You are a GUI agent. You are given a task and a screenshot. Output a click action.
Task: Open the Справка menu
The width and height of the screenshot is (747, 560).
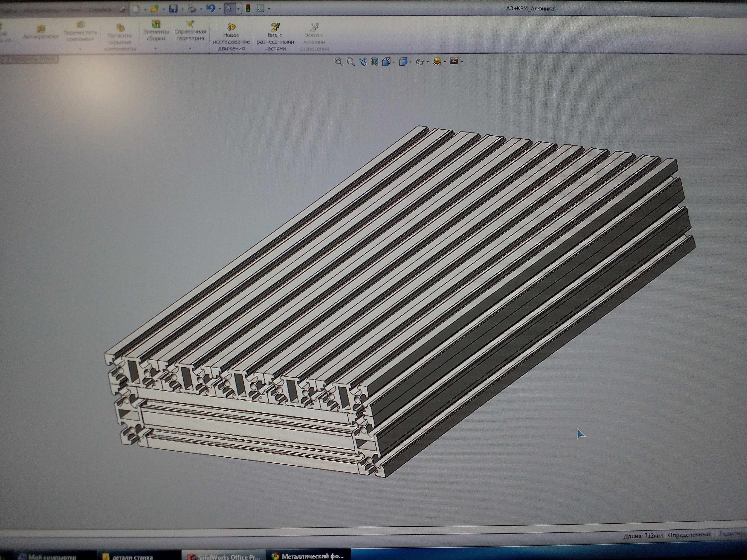tap(100, 10)
